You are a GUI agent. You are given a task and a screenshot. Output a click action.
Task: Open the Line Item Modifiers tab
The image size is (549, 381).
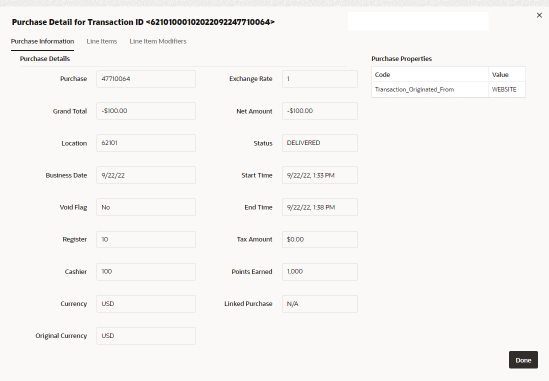tap(158, 41)
